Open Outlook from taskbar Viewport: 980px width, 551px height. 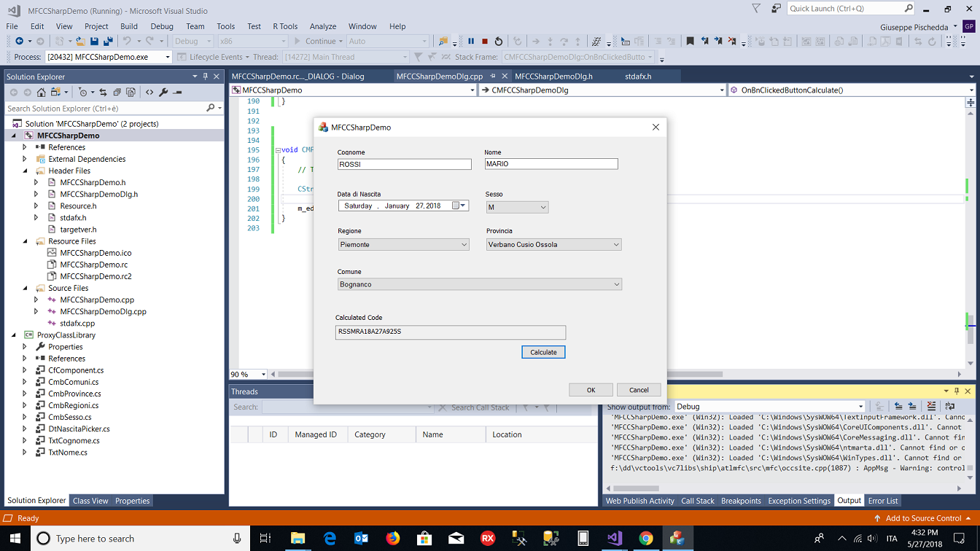tap(361, 539)
